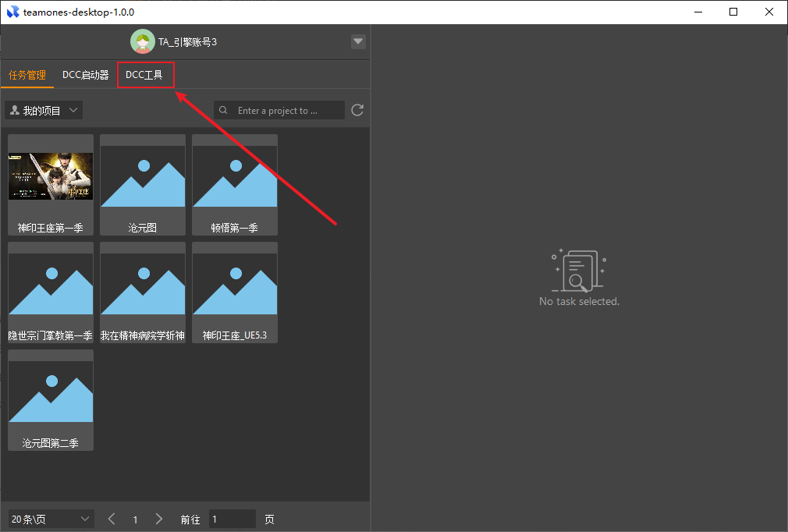Select the 隐世宗门掌教第一季 project
The height and width of the screenshot is (532, 788).
(51, 293)
